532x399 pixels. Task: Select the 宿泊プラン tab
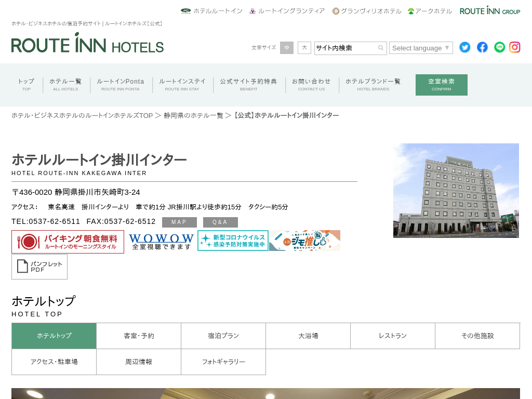223,336
